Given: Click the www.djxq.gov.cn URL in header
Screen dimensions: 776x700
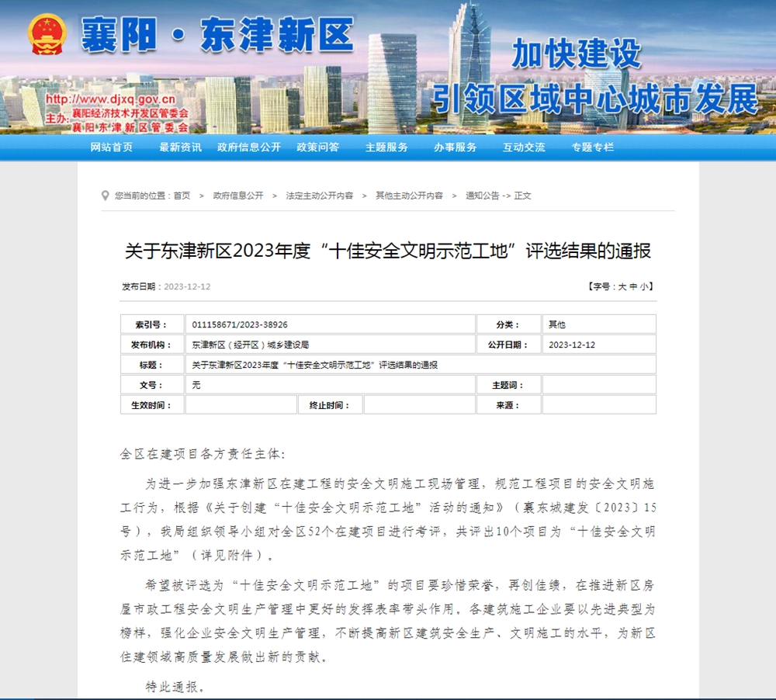Looking at the screenshot, I should (x=110, y=99).
